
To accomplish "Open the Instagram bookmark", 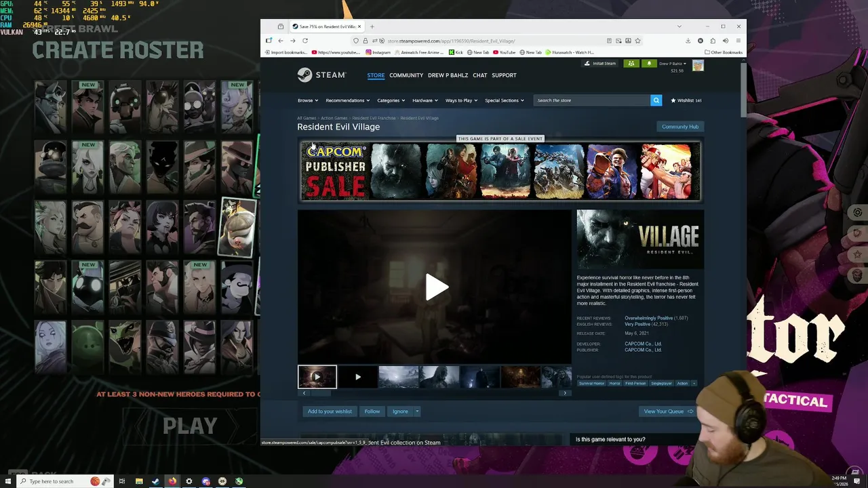I will (x=378, y=52).
